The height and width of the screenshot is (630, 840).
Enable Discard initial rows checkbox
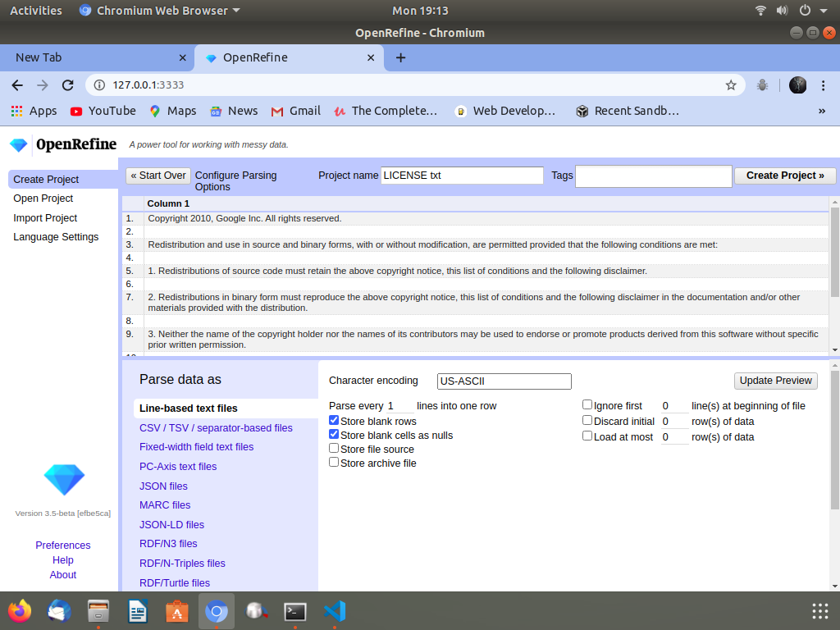point(587,420)
